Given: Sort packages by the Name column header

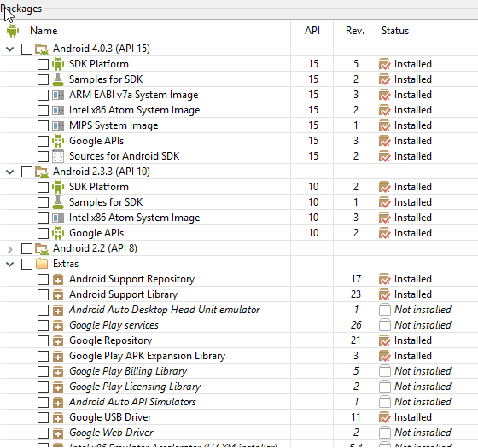Looking at the screenshot, I should click(44, 31).
